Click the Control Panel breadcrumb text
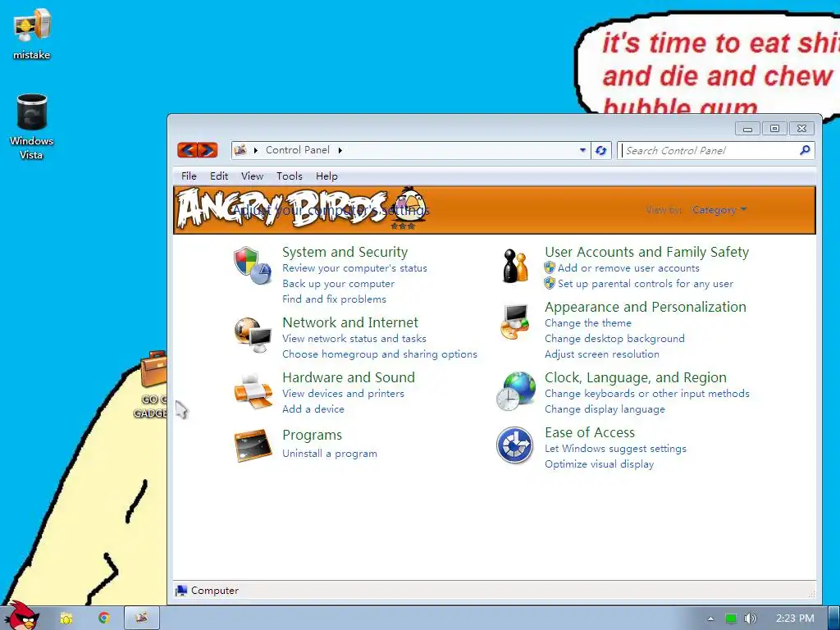 click(x=297, y=150)
